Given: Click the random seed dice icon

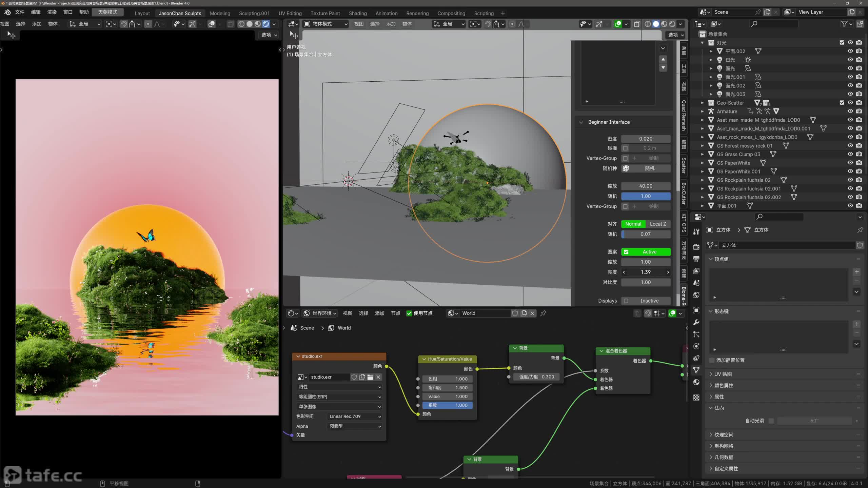Looking at the screenshot, I should pyautogui.click(x=626, y=168).
